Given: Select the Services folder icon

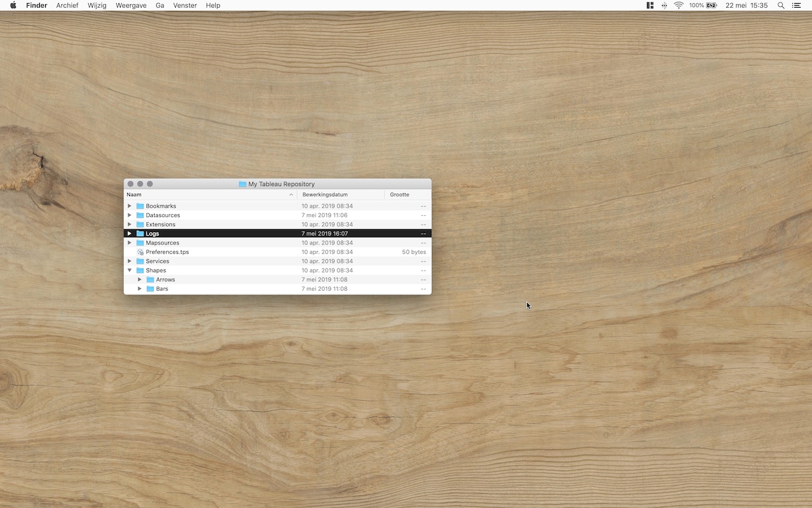Looking at the screenshot, I should pos(140,261).
